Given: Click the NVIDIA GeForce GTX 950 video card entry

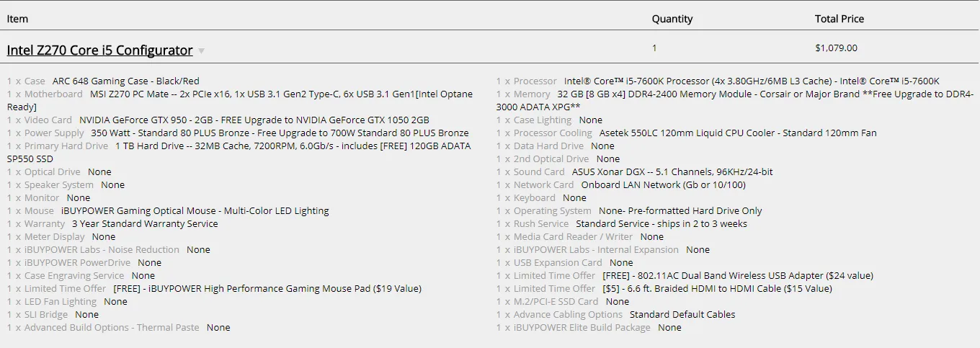Looking at the screenshot, I should click(254, 120).
